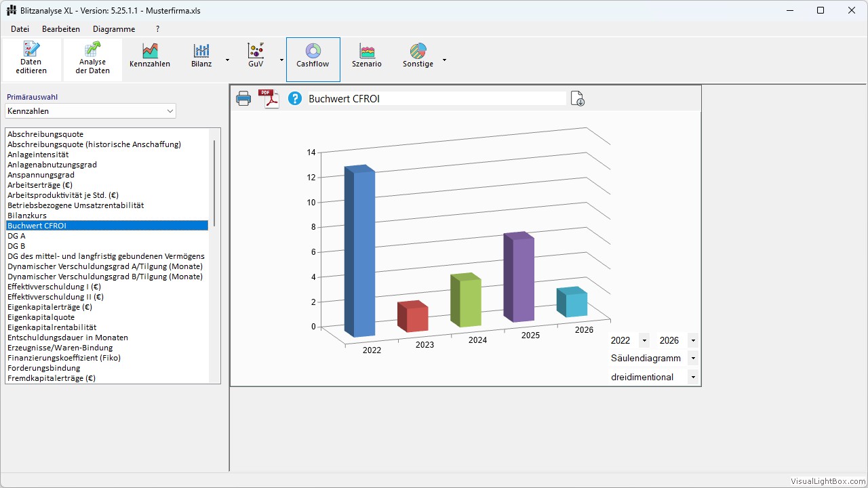868x488 pixels.
Task: Minimize the Blitzanalyse XL window
Action: point(789,10)
